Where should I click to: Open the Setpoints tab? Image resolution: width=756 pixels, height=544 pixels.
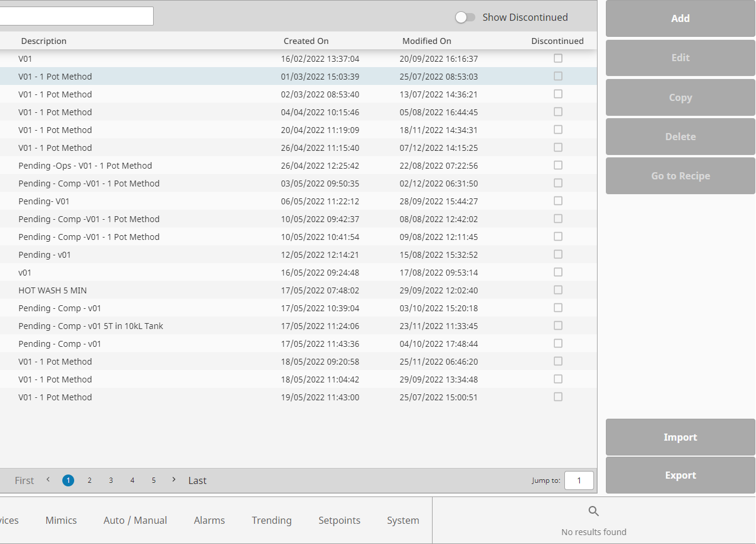coord(339,520)
